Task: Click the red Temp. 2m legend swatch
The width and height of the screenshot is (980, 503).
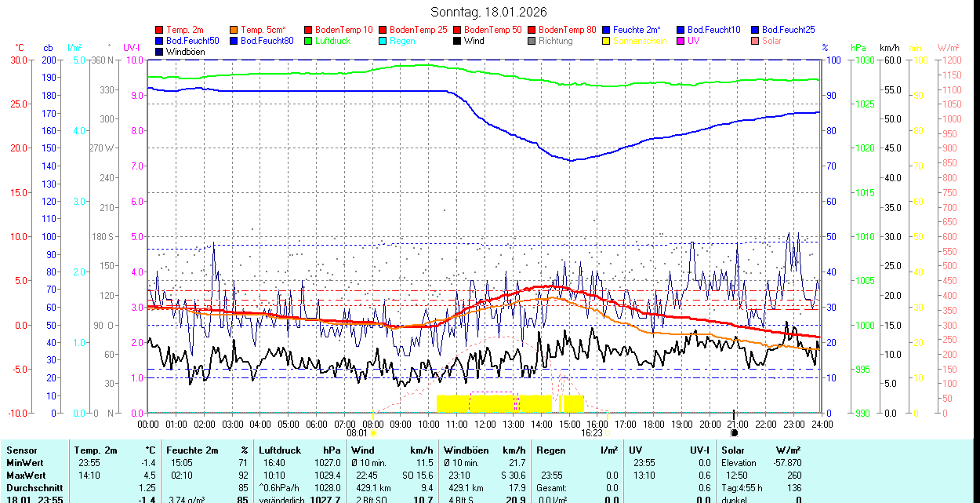Action: 160,30
